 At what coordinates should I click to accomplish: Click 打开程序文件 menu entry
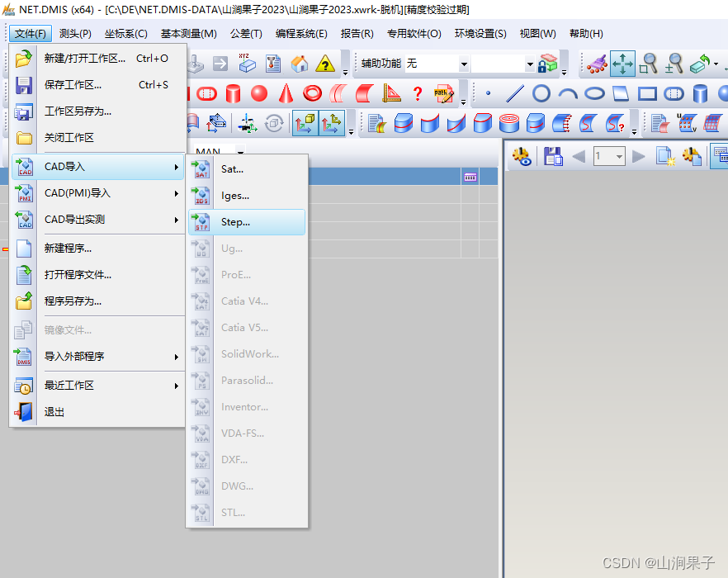tap(97, 275)
